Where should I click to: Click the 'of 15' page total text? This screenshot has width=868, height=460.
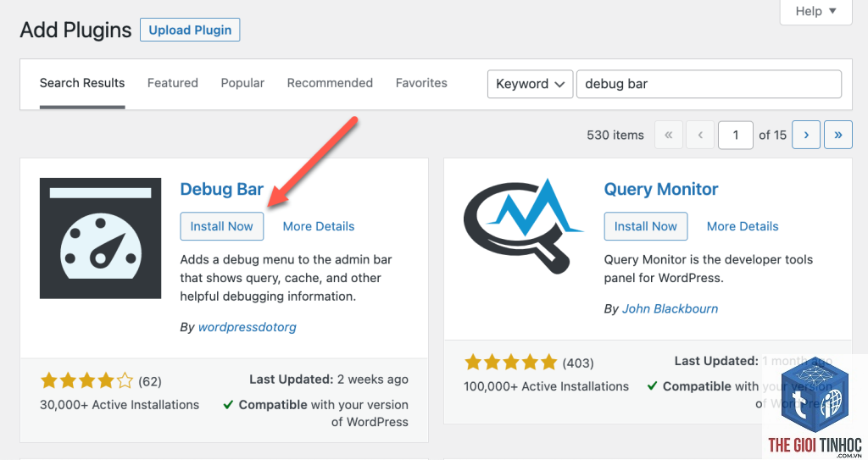773,135
